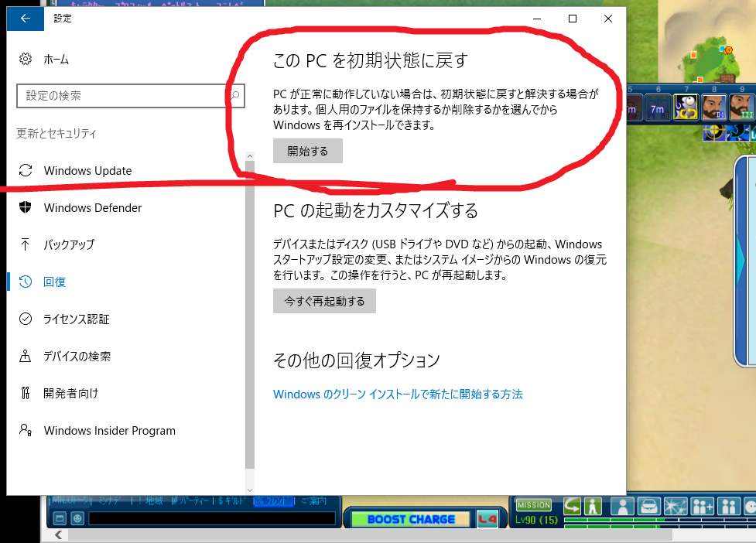Click the green return arrow icon near MISSION
The image size is (756, 543).
(x=573, y=507)
